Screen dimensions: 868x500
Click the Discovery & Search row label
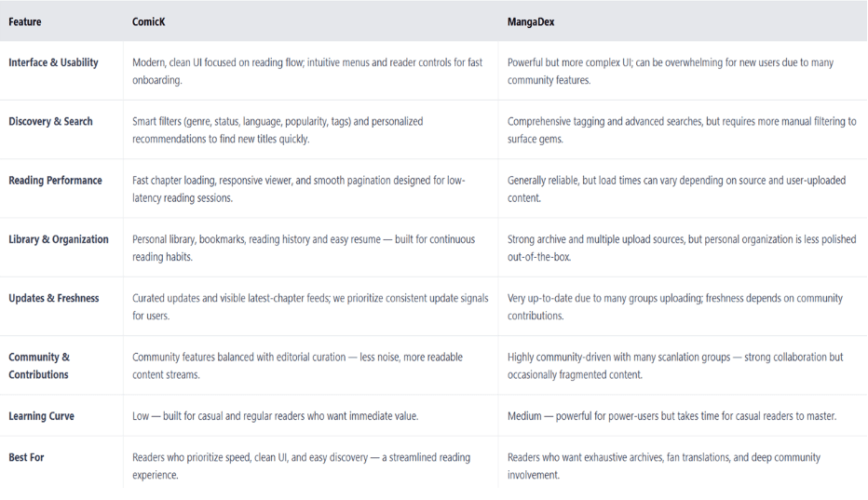point(50,121)
